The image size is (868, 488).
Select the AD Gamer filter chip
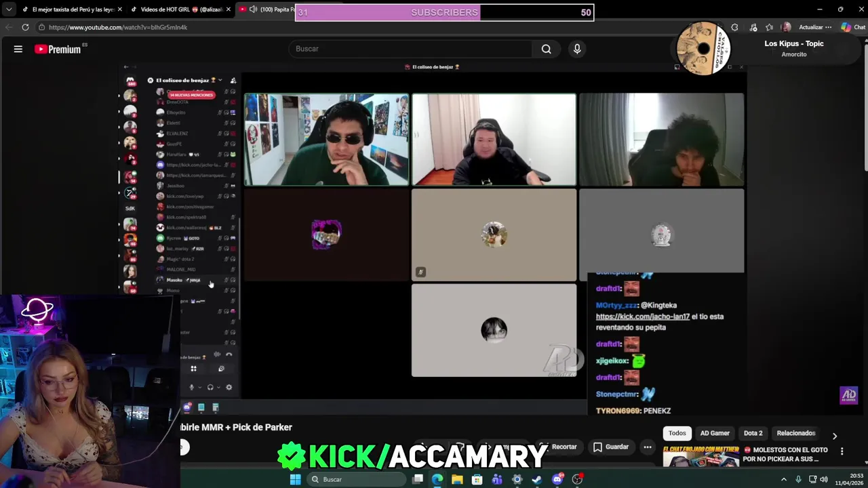click(x=715, y=433)
